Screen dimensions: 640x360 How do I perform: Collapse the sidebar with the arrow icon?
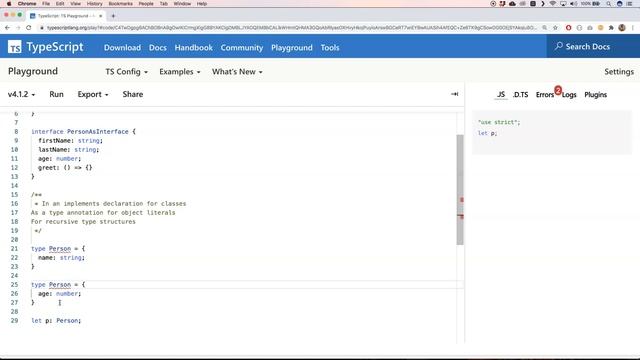click(x=454, y=94)
